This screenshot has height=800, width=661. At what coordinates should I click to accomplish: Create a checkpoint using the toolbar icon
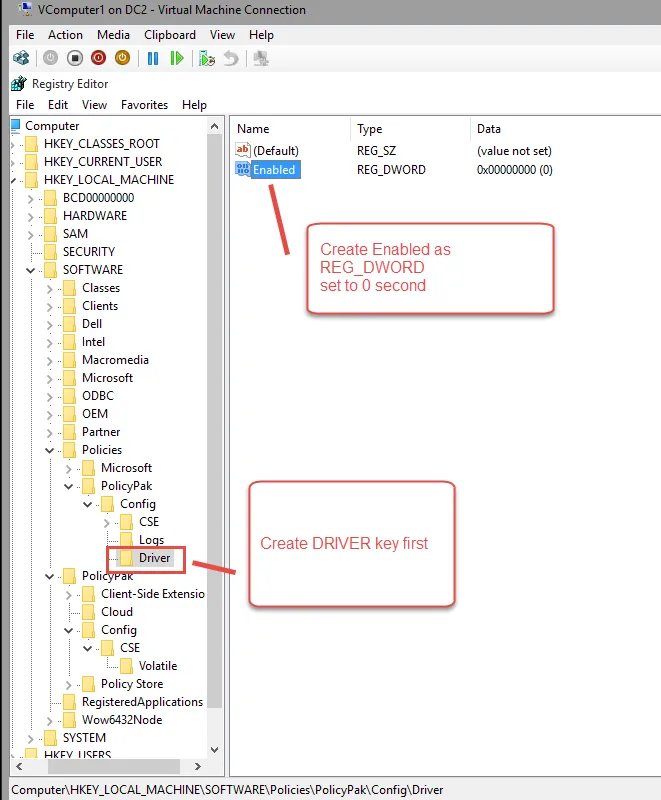pyautogui.click(x=207, y=59)
